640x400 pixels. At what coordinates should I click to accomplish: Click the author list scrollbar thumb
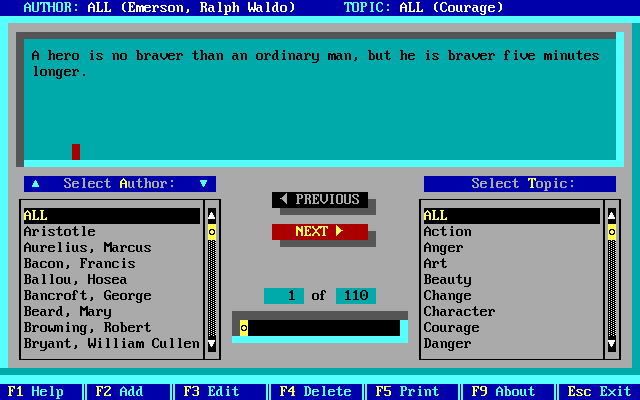212,231
